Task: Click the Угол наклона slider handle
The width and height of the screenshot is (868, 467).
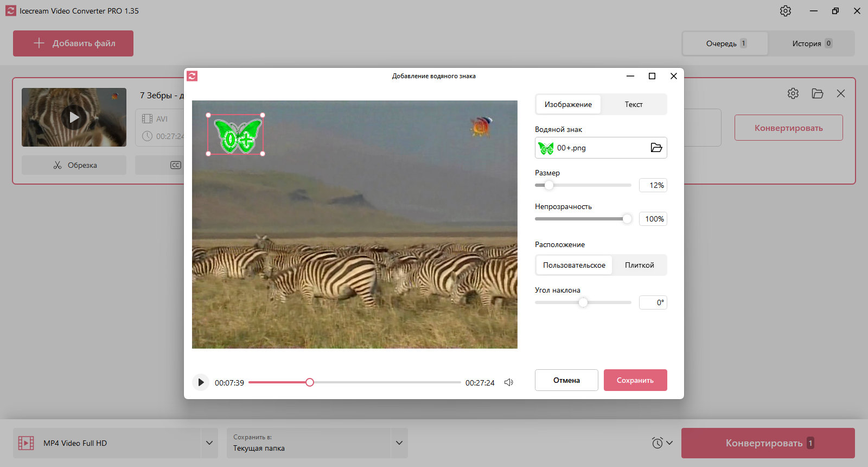Action: tap(583, 302)
